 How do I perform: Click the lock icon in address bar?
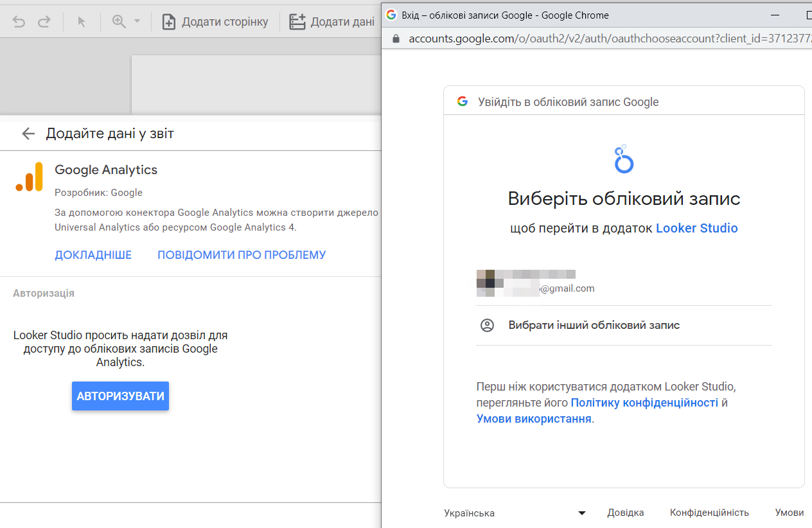click(396, 39)
